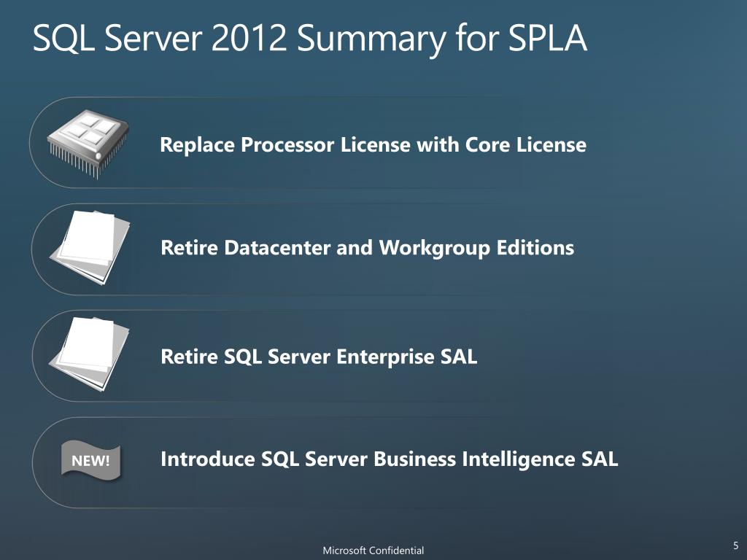The width and height of the screenshot is (747, 560).
Task: Click the papers icon beside Retire SQL Server Enterprise
Action: point(89,354)
